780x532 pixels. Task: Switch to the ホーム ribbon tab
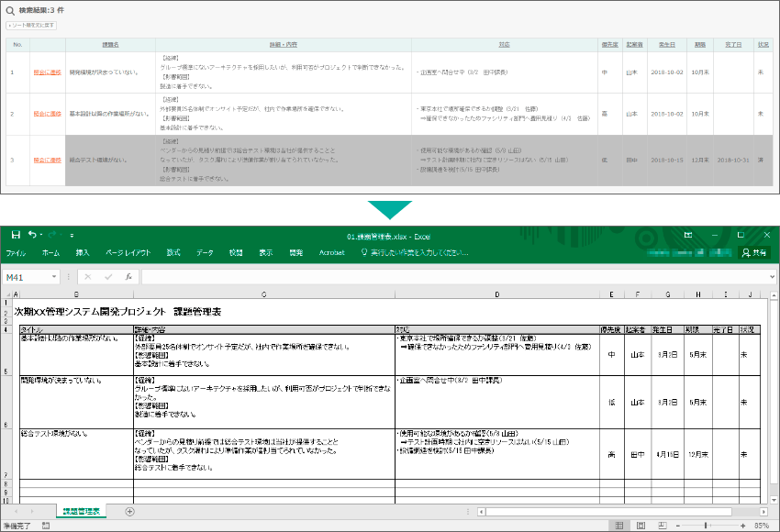pos(50,252)
